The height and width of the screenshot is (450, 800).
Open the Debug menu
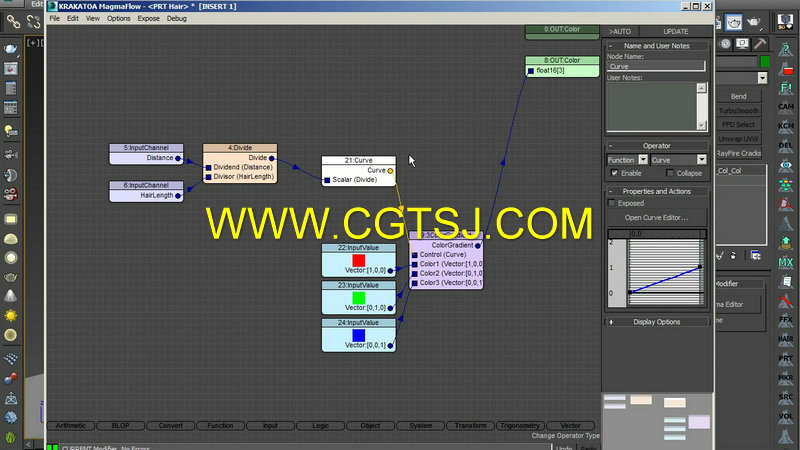click(177, 18)
